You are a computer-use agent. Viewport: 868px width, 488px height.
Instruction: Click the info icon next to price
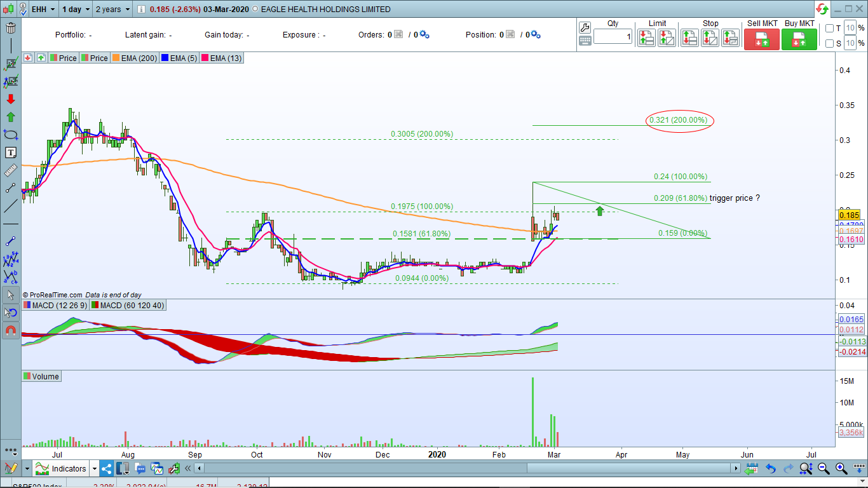[140, 10]
